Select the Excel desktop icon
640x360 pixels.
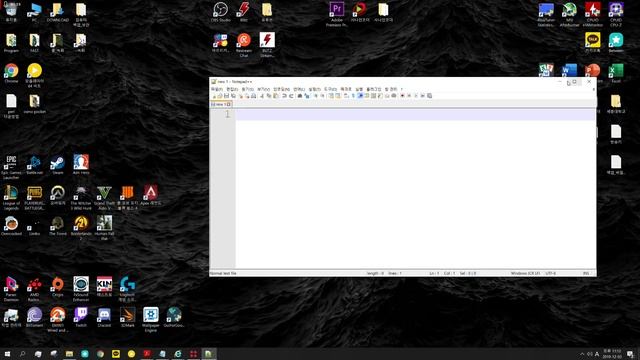616,73
